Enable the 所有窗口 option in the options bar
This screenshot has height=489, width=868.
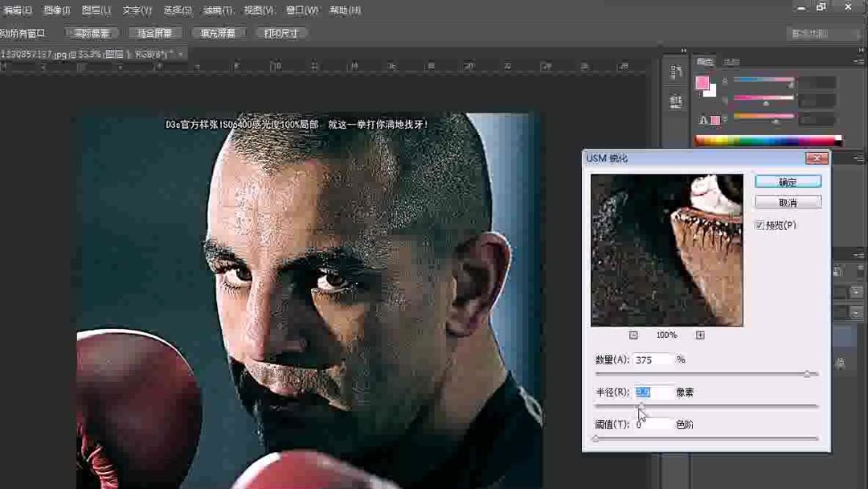(24, 32)
